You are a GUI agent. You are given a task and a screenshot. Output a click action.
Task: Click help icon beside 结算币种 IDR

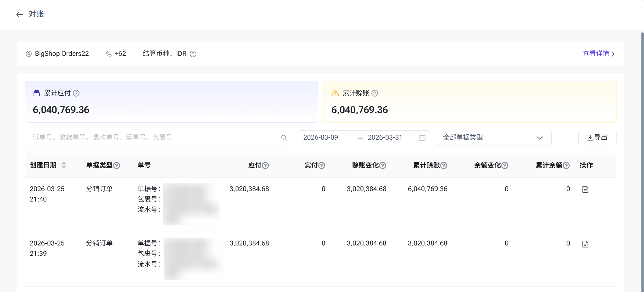pyautogui.click(x=193, y=54)
